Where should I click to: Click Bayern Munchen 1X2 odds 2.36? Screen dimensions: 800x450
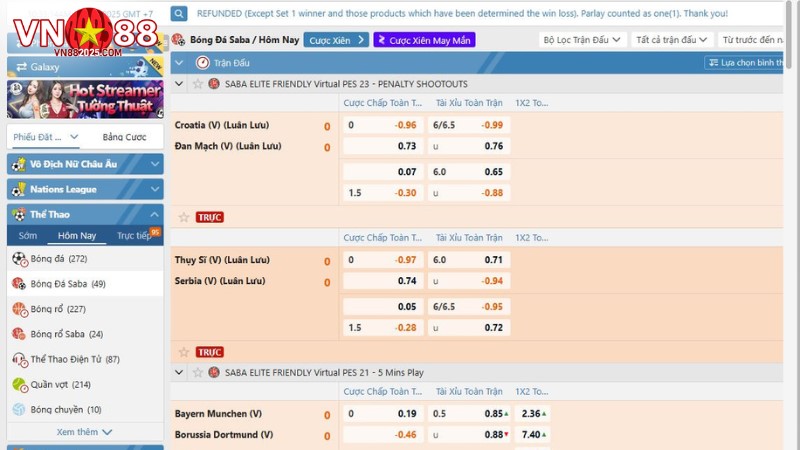tap(533, 414)
